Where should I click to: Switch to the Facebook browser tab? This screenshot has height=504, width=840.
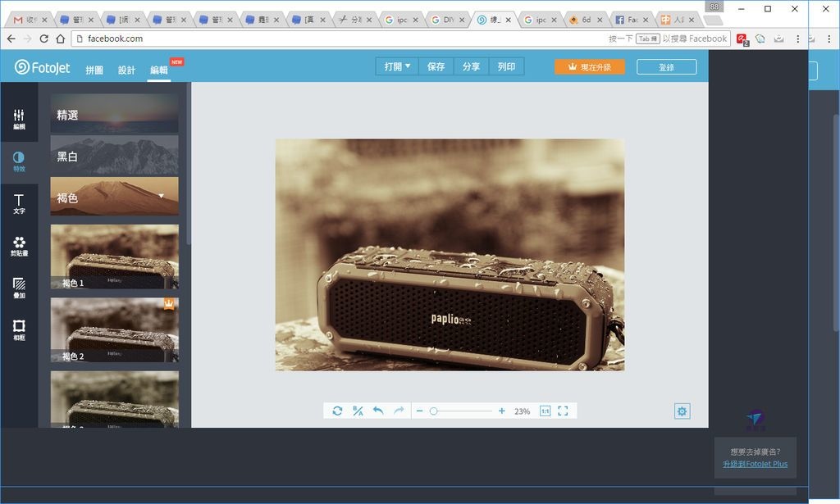pyautogui.click(x=631, y=20)
